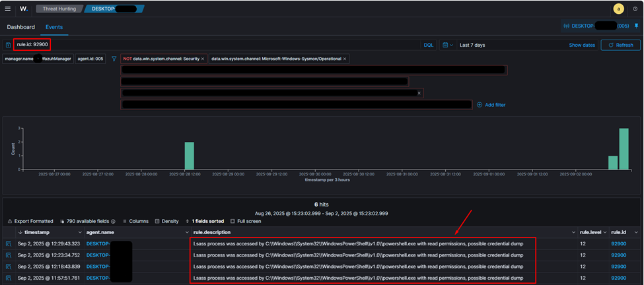Image resolution: width=644 pixels, height=285 pixels.
Task: Click the Refresh button
Action: pos(620,45)
